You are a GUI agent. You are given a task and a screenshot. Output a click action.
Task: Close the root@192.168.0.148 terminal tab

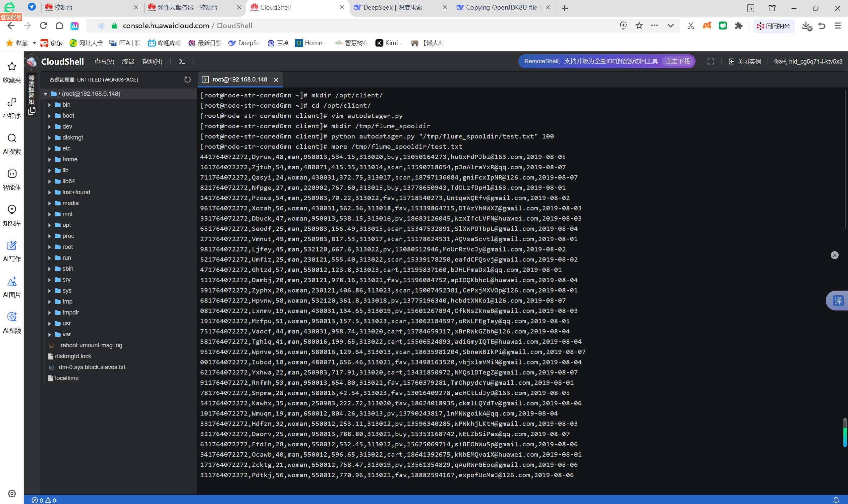pos(276,80)
